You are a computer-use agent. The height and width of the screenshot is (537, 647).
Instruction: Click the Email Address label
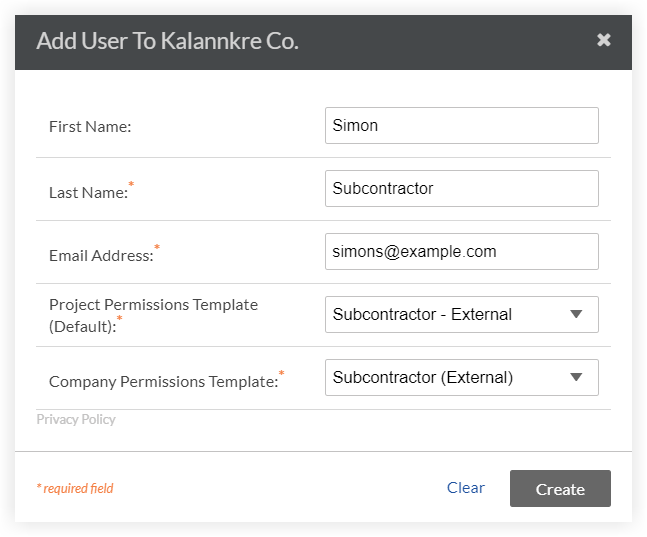(100, 255)
